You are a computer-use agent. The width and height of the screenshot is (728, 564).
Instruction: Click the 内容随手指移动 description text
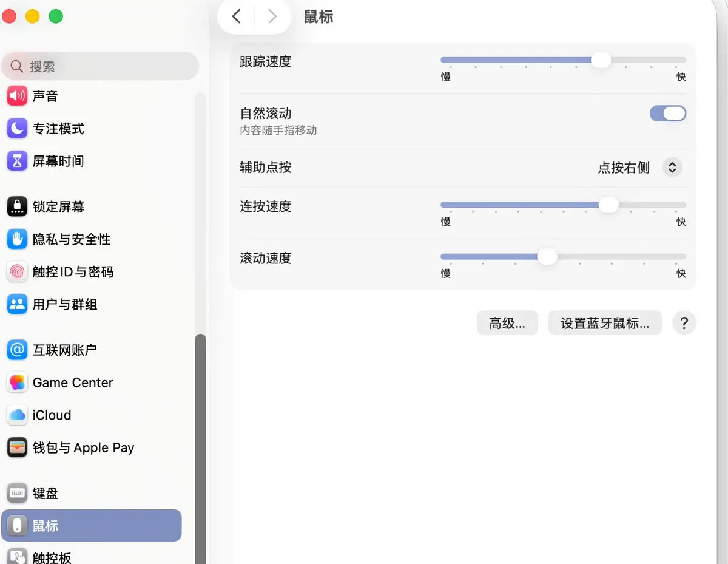pyautogui.click(x=278, y=130)
